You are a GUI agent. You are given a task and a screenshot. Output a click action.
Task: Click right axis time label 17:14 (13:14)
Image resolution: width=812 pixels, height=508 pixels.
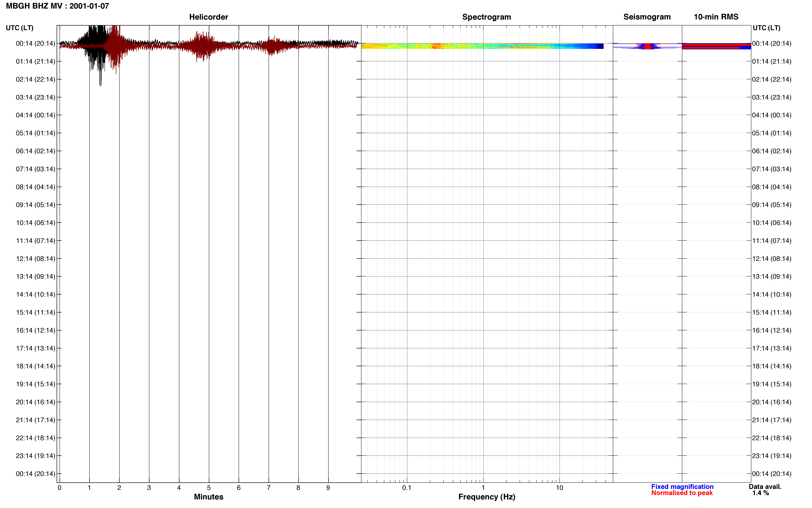click(x=772, y=348)
